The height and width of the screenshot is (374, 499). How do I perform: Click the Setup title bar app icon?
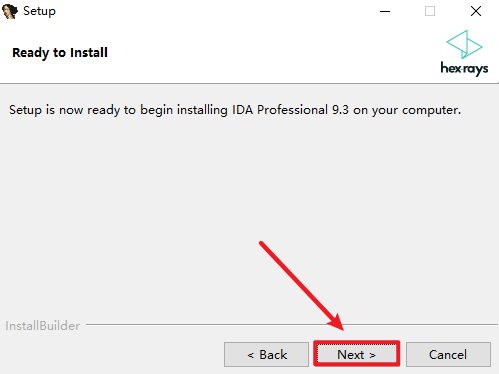10,11
